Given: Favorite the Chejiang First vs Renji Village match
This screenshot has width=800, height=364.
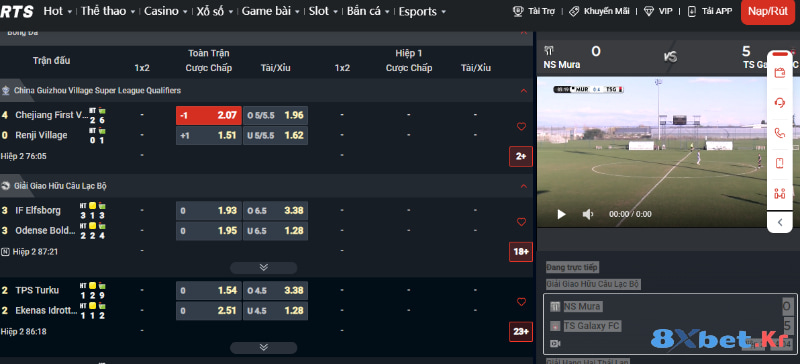Looking at the screenshot, I should 521,127.
